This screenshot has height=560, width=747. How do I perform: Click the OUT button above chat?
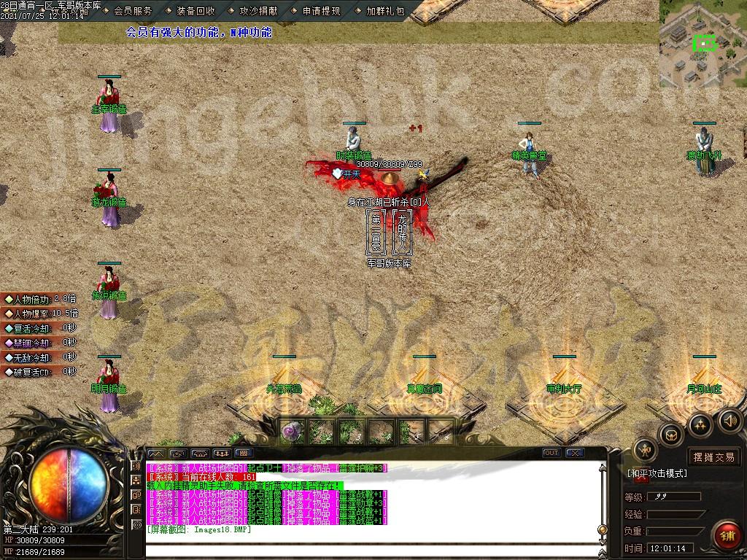[551, 453]
